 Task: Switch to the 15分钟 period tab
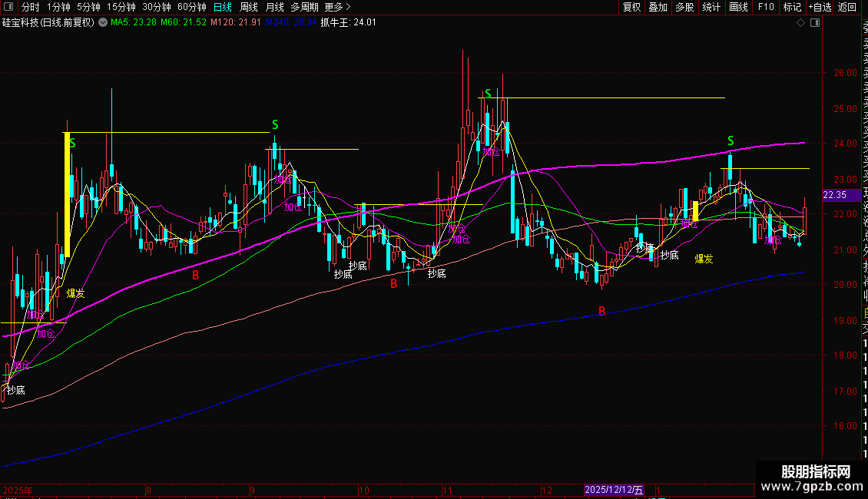coord(121,7)
